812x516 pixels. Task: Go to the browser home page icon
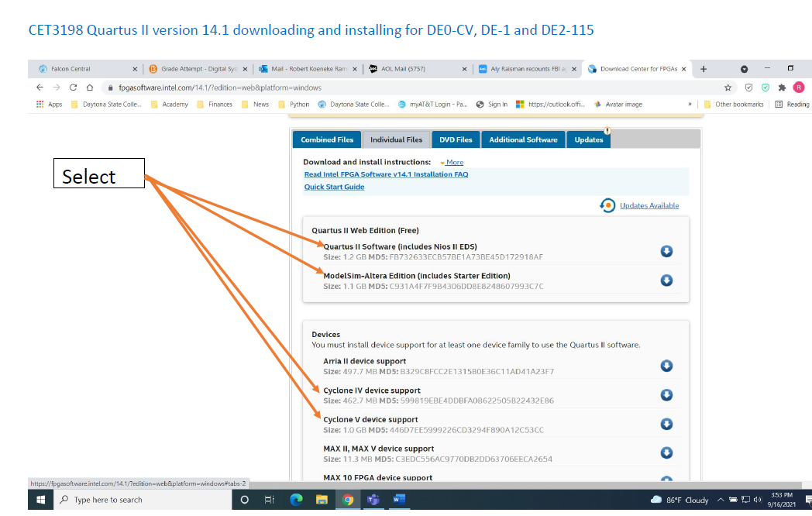pyautogui.click(x=90, y=88)
